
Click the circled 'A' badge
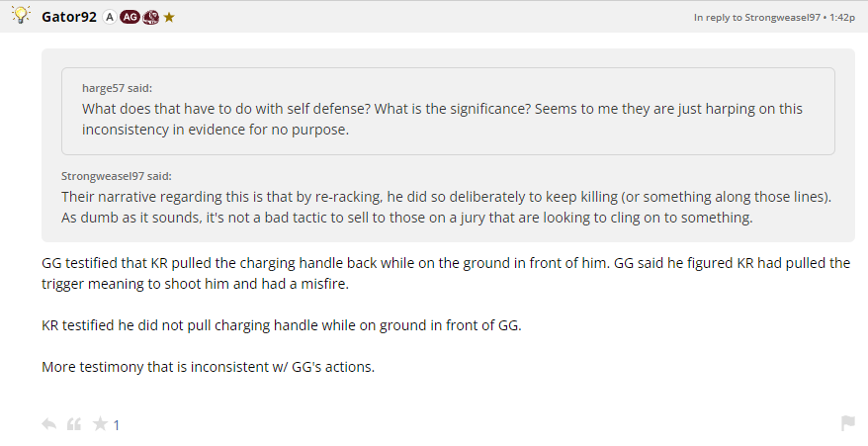pos(110,18)
